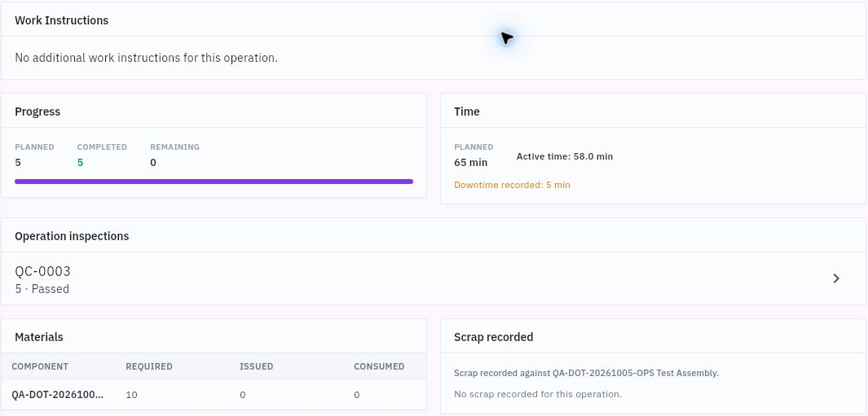Click 'Downtime recorded: 5 min' notice
The height and width of the screenshot is (416, 868).
point(512,185)
